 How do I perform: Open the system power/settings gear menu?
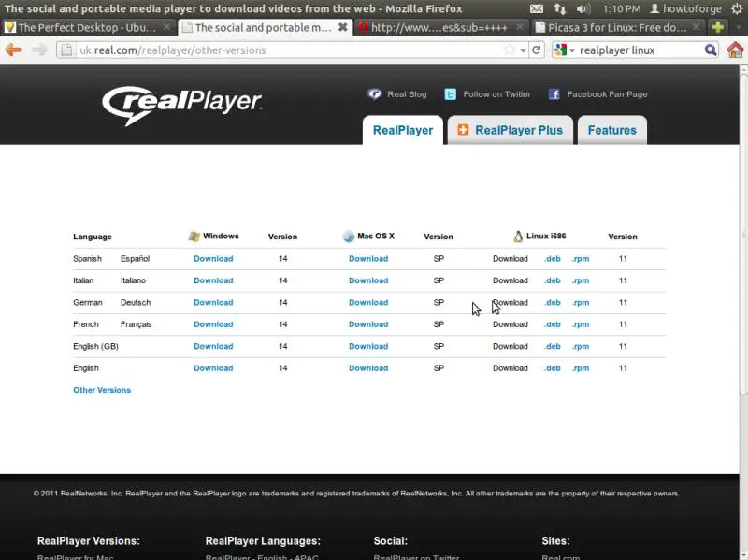(x=737, y=8)
